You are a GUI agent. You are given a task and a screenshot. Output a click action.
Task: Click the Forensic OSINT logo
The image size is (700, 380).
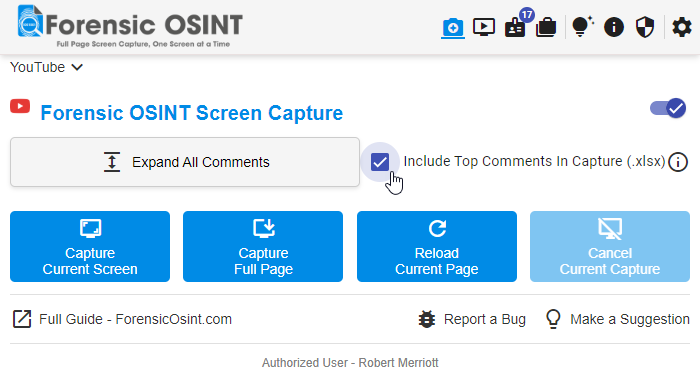click(130, 26)
